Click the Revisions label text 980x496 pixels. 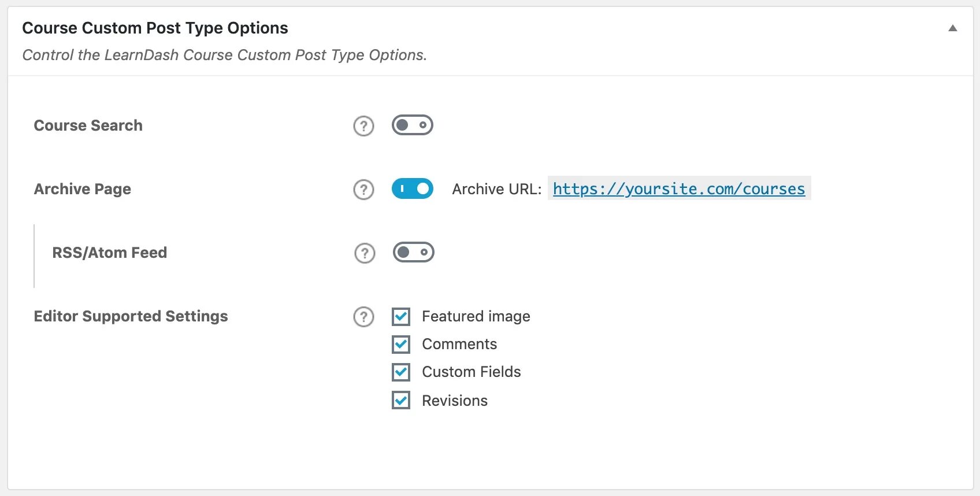(454, 401)
